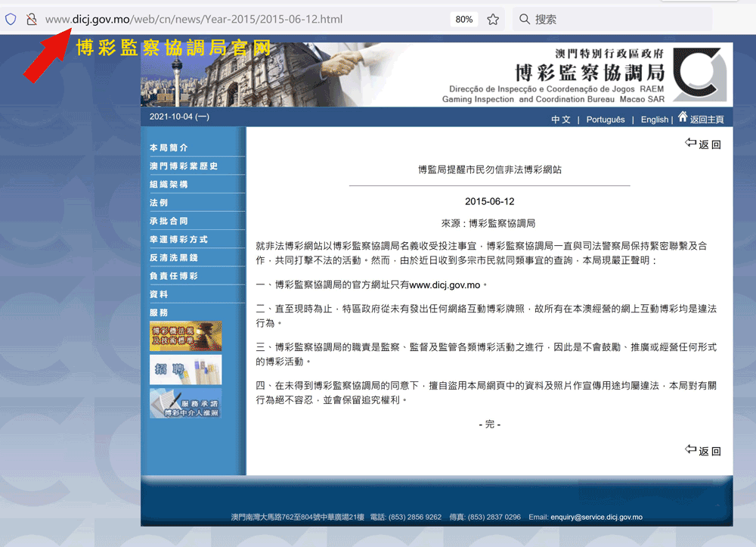
Task: Click the bureau logo in the header
Action: click(x=699, y=74)
